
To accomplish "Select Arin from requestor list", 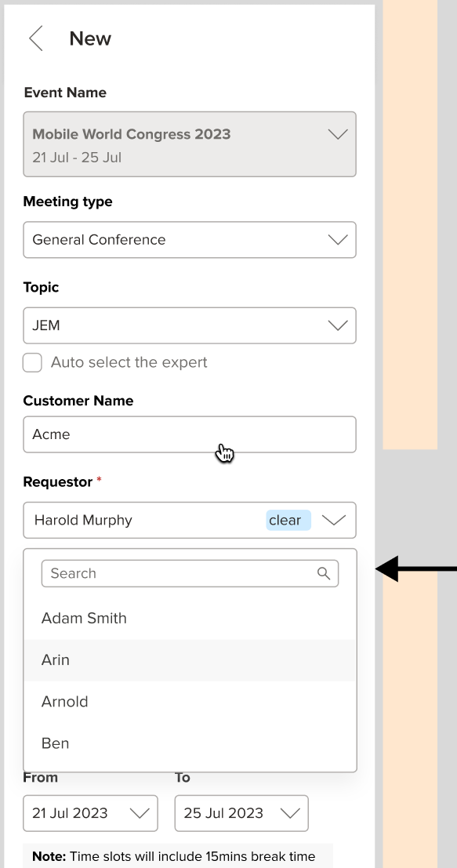I will coord(190,660).
